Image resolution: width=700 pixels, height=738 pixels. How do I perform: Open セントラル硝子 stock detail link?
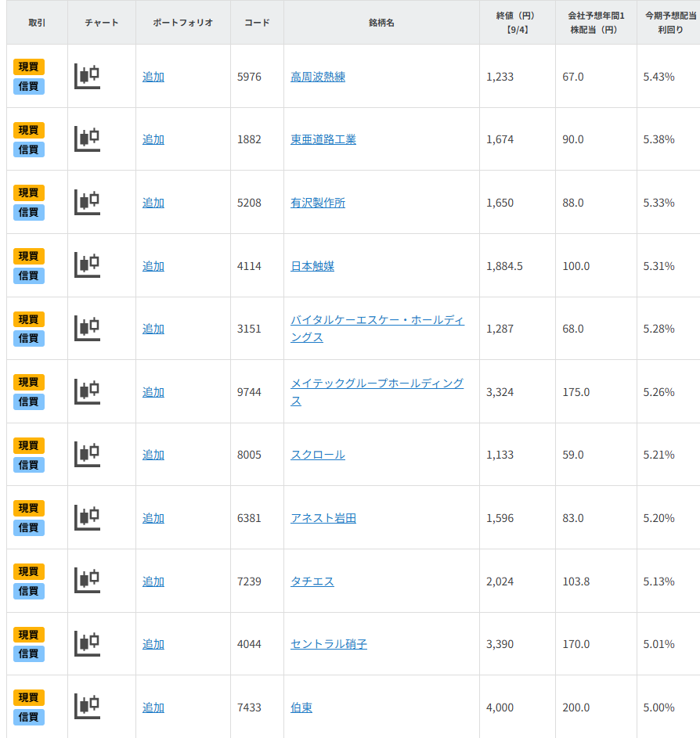pos(328,644)
